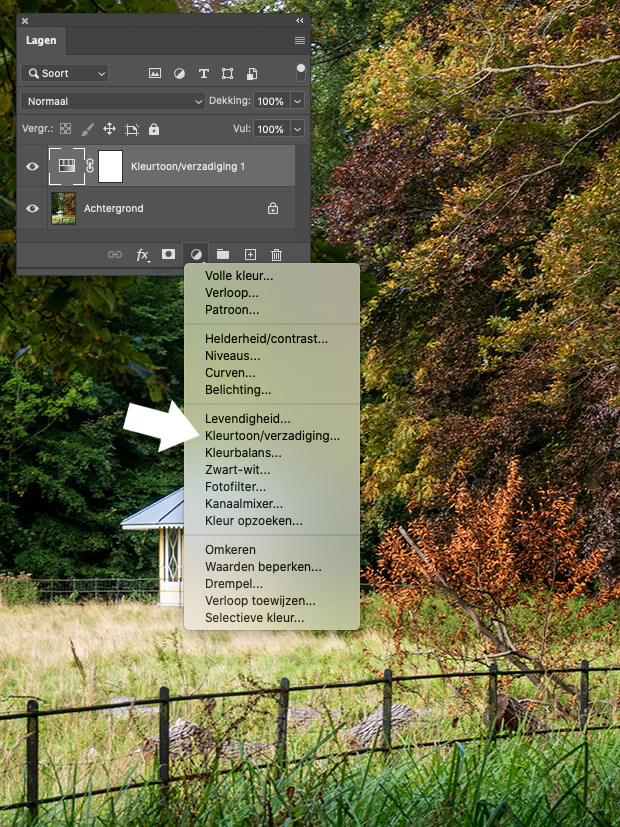Expand Vul fill slider arrow
620x827 pixels.
coord(297,129)
